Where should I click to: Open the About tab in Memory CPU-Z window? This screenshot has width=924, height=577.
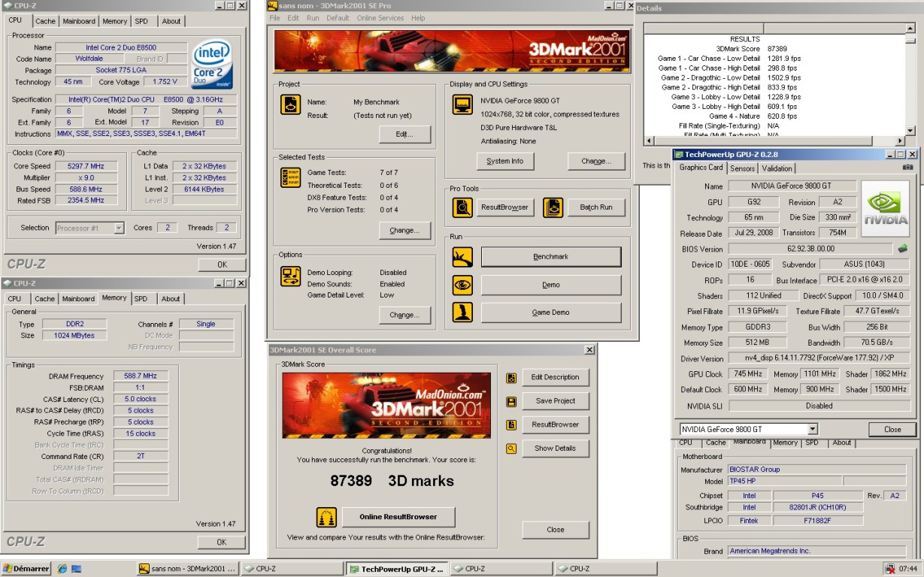pos(171,298)
